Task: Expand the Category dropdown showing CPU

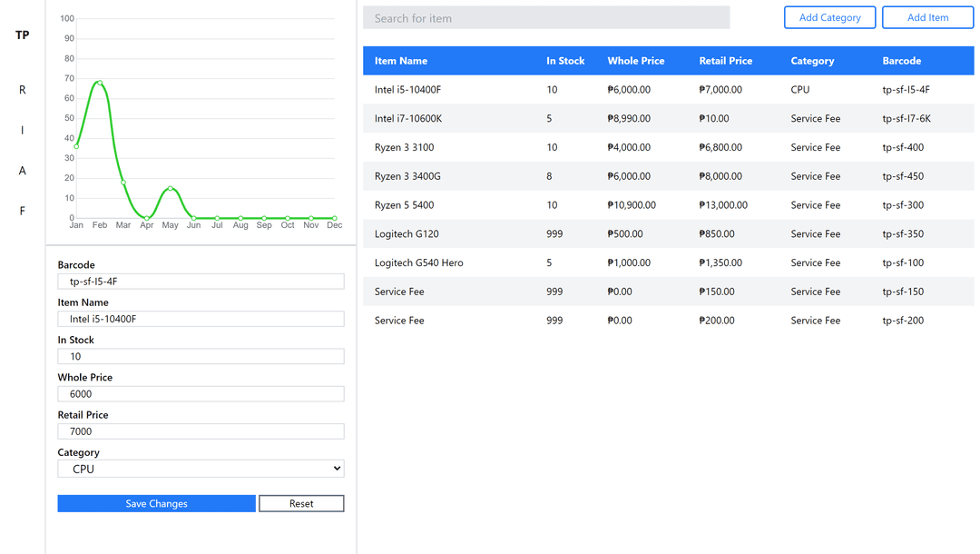Action: click(201, 469)
